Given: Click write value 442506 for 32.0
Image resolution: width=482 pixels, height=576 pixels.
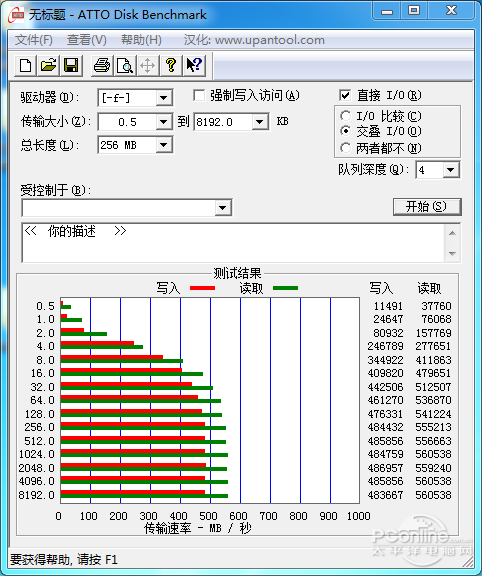Looking at the screenshot, I should tap(385, 387).
